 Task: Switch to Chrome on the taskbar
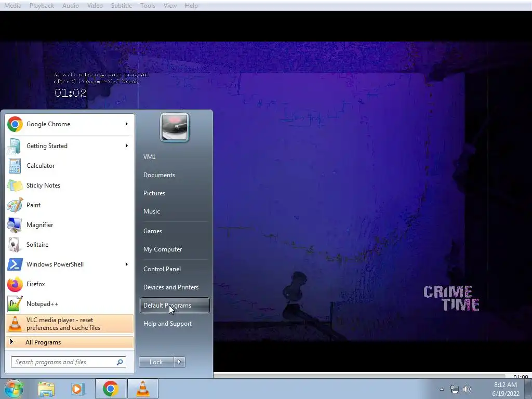coord(111,389)
